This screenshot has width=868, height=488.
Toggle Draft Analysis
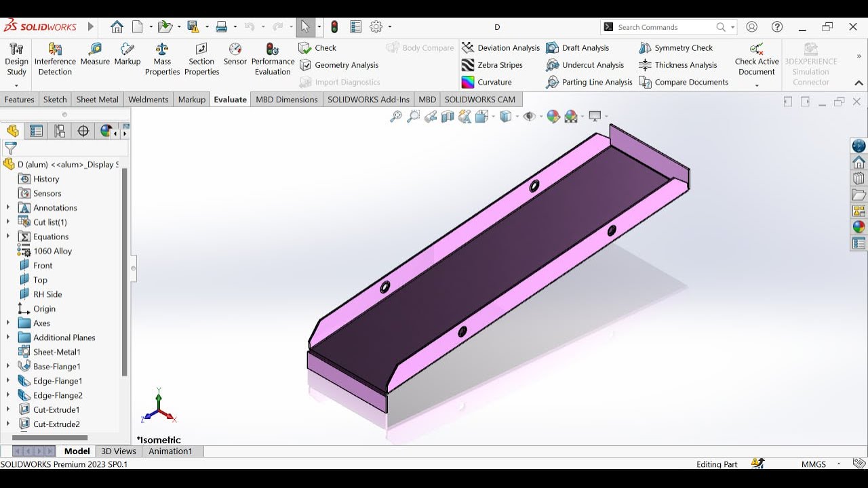[x=578, y=48]
